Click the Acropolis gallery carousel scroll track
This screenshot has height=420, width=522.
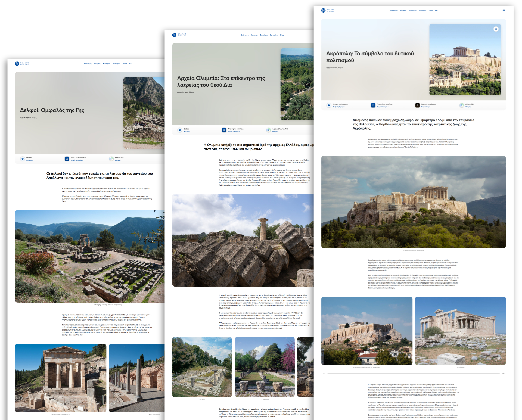413,374
